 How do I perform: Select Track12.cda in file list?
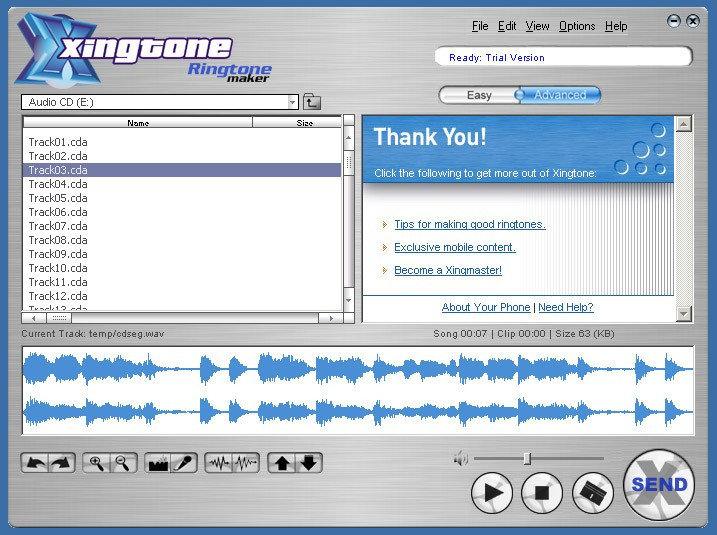[x=182, y=296]
